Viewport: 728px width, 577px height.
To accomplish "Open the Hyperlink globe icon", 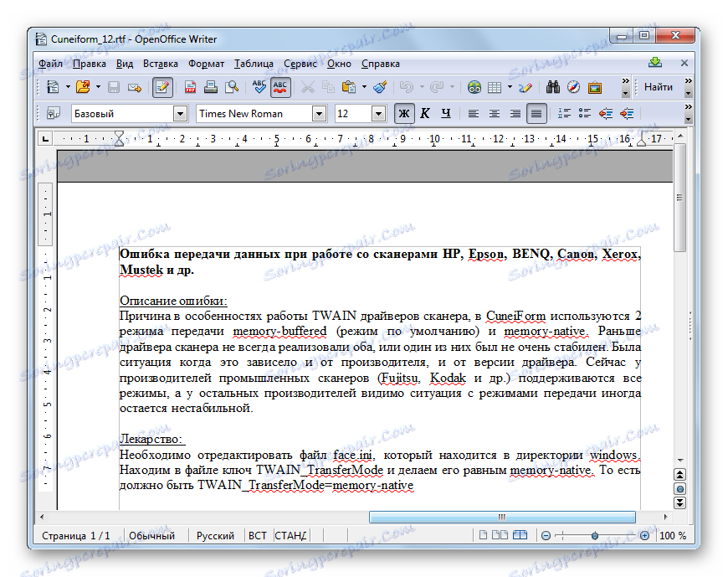I will coord(474,87).
